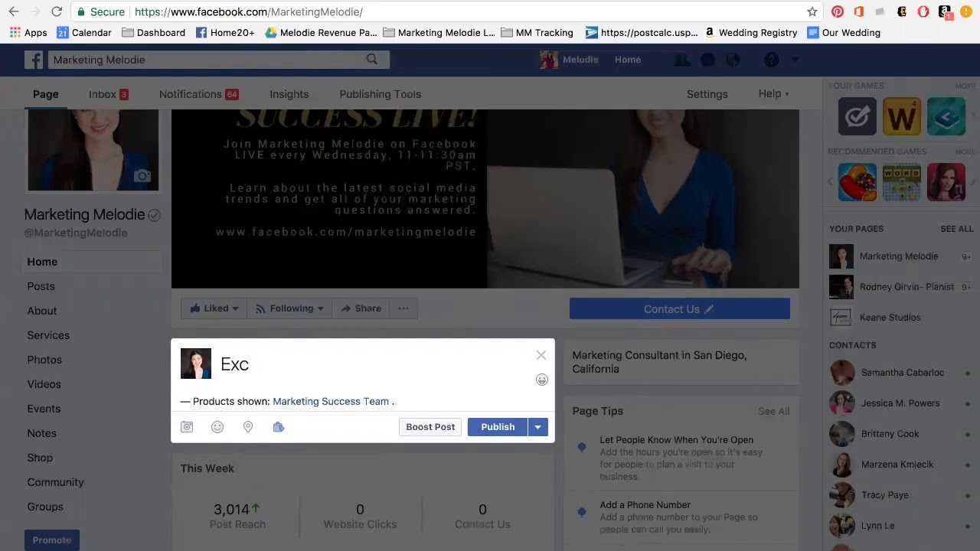Open page Settings
980x551 pixels.
coord(707,94)
